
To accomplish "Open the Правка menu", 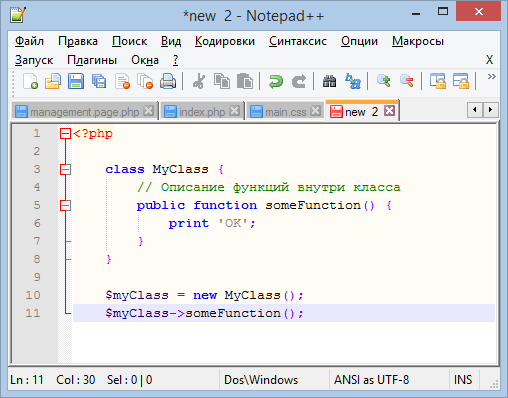I will 78,41.
